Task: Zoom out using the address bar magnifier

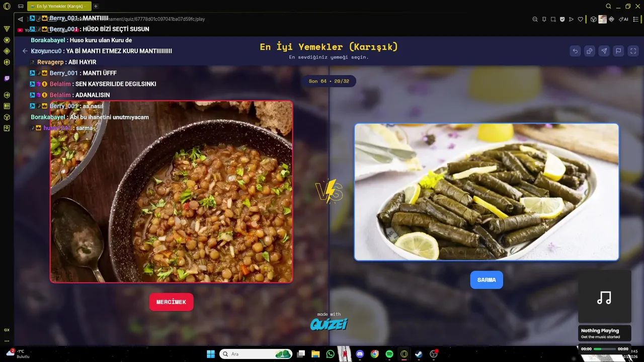Action: (x=535, y=19)
